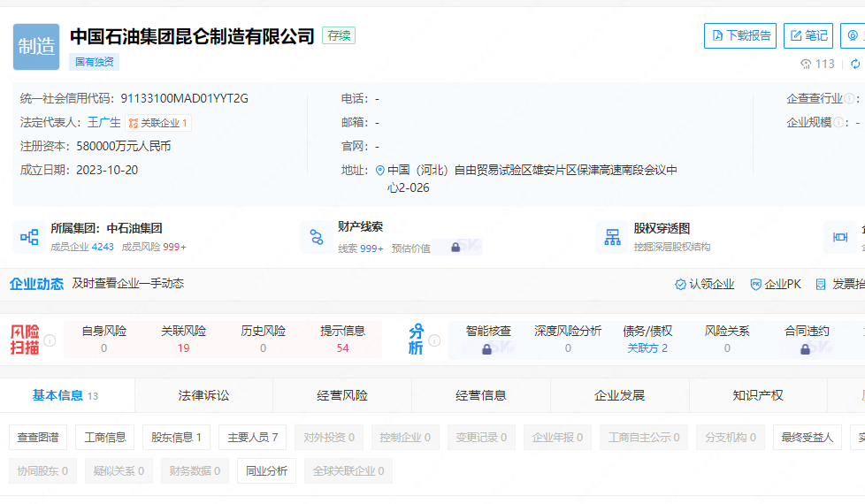Open 自身风险 0 item
This screenshot has width=865, height=504.
tap(103, 340)
